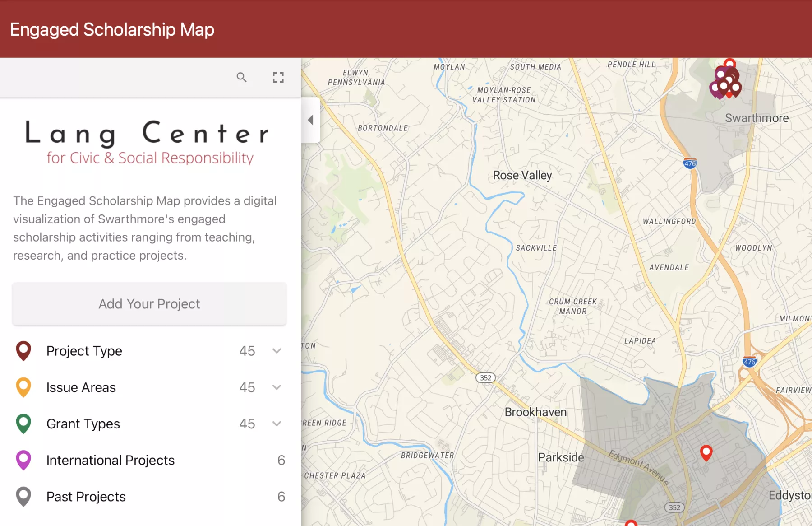Image resolution: width=812 pixels, height=526 pixels.
Task: Click the Bridgewater map label
Action: pos(428,455)
